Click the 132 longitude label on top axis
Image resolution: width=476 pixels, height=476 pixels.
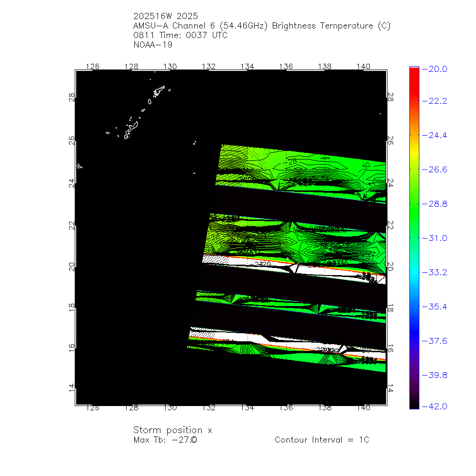coord(209,67)
